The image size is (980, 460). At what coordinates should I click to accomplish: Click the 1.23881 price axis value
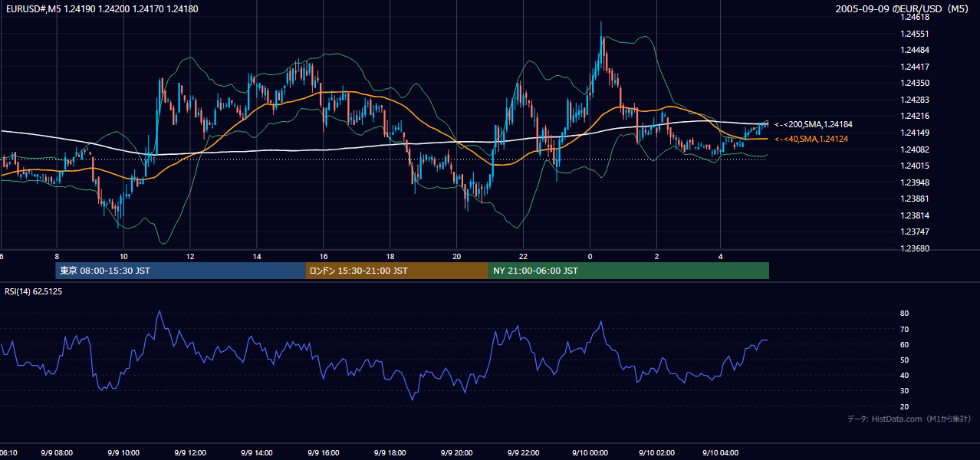(914, 199)
